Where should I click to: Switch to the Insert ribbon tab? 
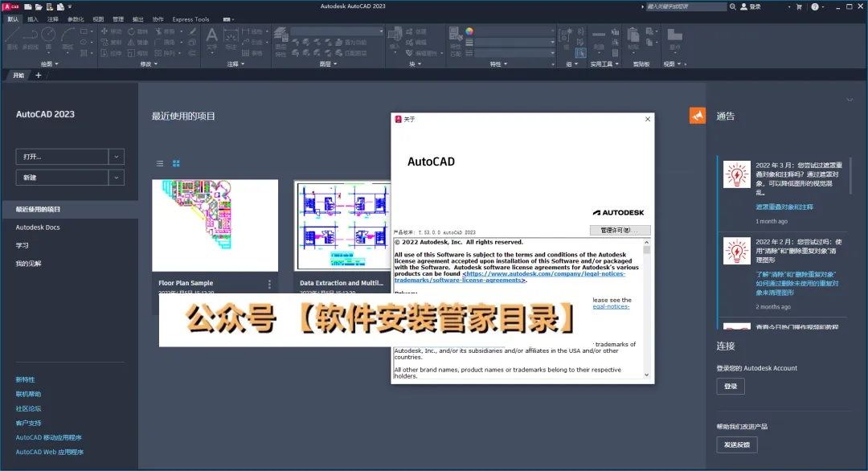pyautogui.click(x=33, y=19)
